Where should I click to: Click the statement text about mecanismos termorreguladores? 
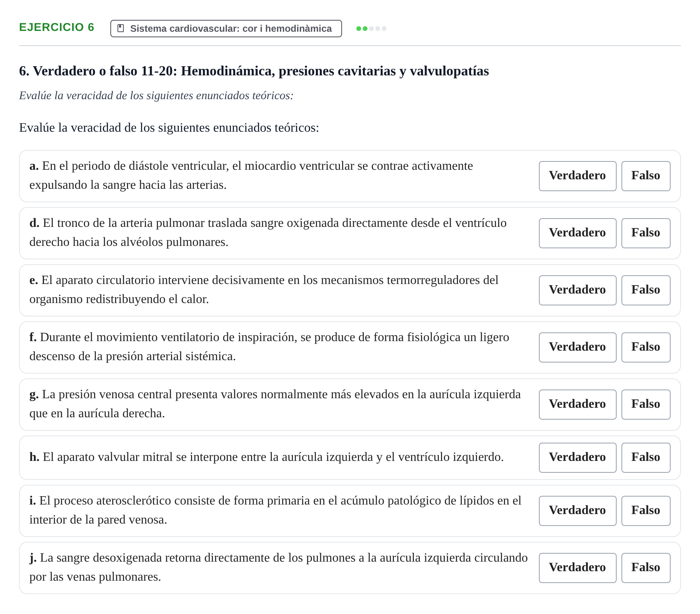(x=264, y=290)
